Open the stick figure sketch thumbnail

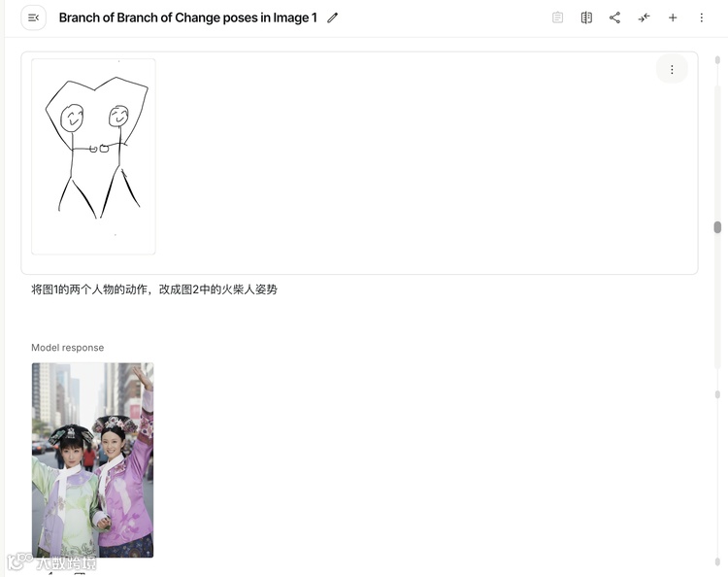point(93,156)
